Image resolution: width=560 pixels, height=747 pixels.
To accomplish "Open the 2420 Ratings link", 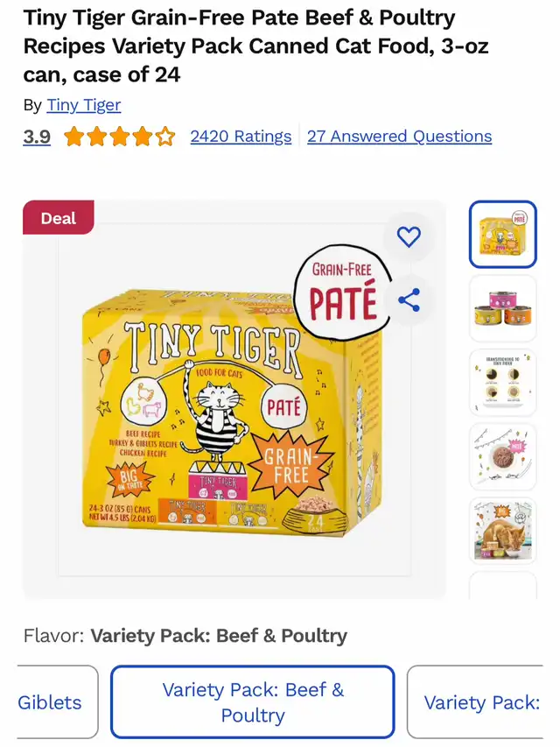I will 241,137.
